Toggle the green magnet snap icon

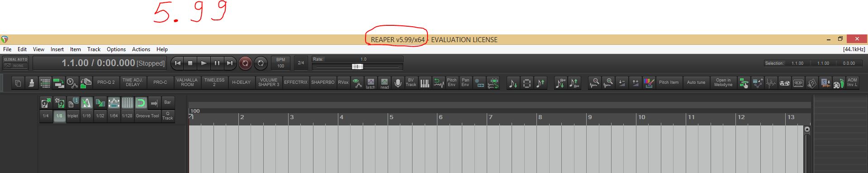(x=141, y=103)
